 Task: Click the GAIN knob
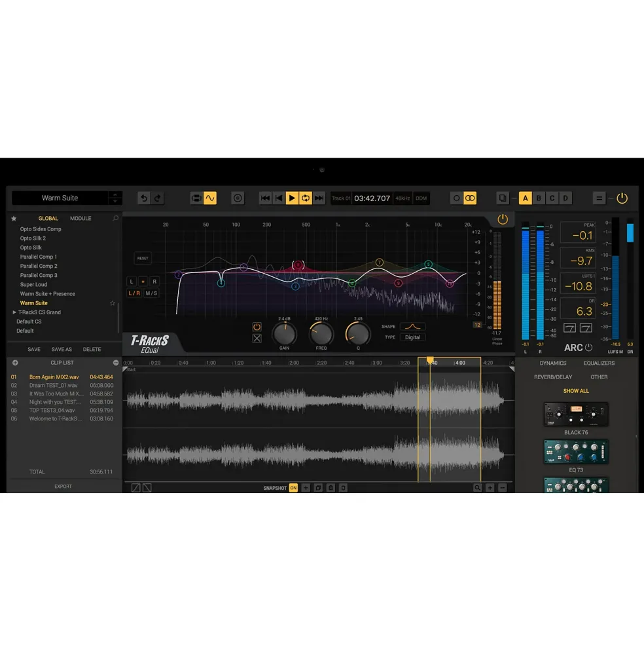(x=285, y=333)
